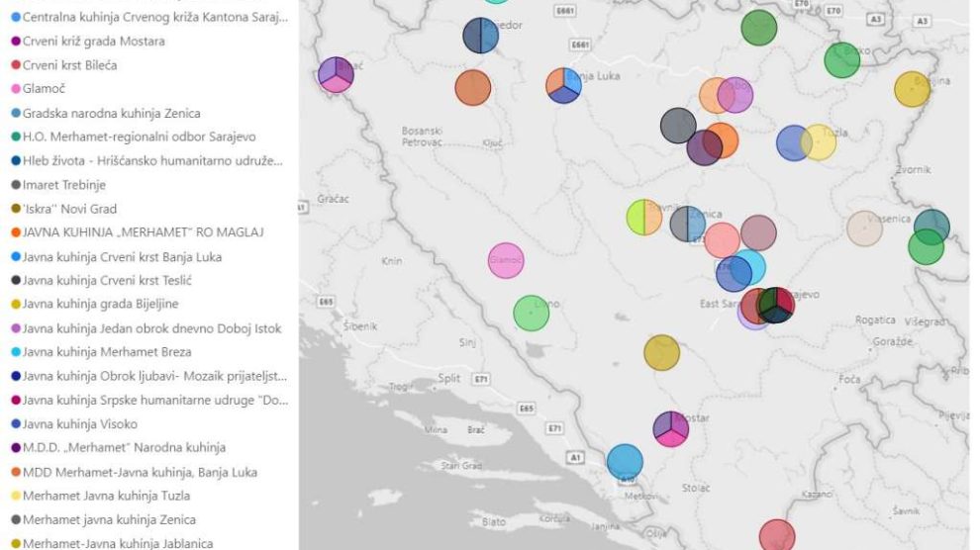Select Crveni križ grada Mostara in legend

click(x=93, y=42)
